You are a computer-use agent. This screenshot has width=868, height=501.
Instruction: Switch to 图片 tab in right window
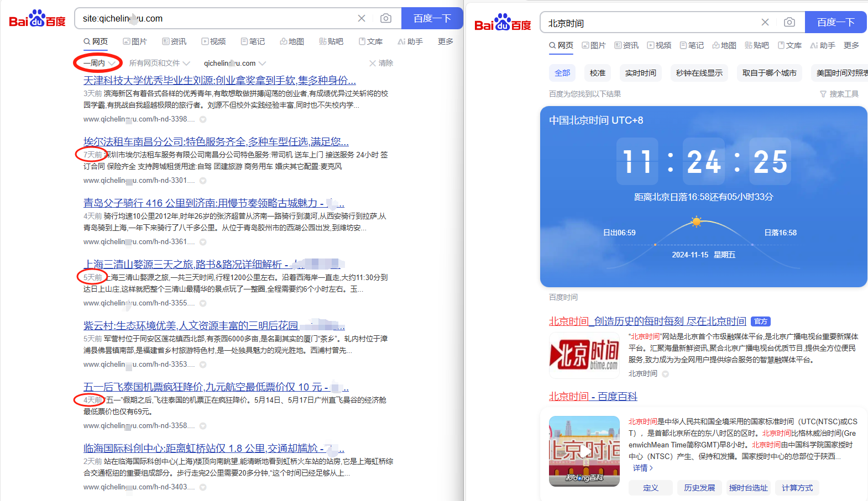[x=594, y=45]
